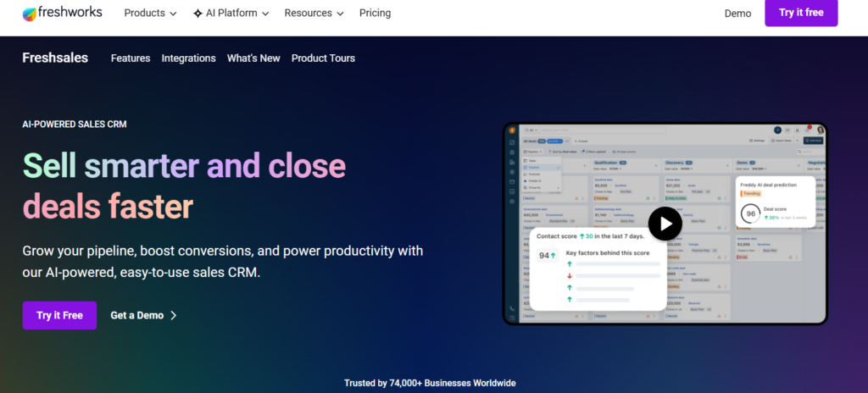Play the product video

pyautogui.click(x=665, y=224)
